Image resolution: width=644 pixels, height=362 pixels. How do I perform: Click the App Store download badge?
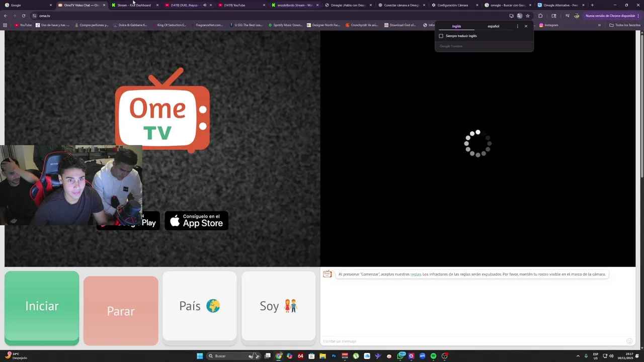197,221
